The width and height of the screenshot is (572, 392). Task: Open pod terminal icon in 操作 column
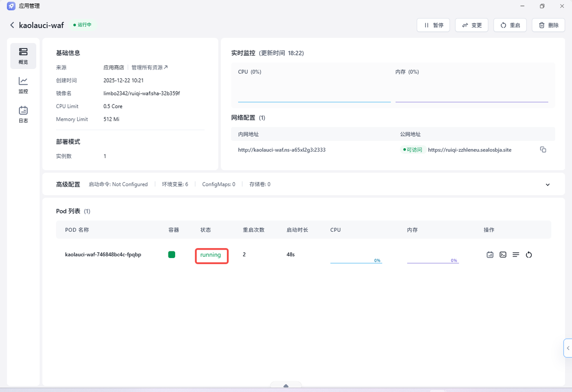pos(503,254)
